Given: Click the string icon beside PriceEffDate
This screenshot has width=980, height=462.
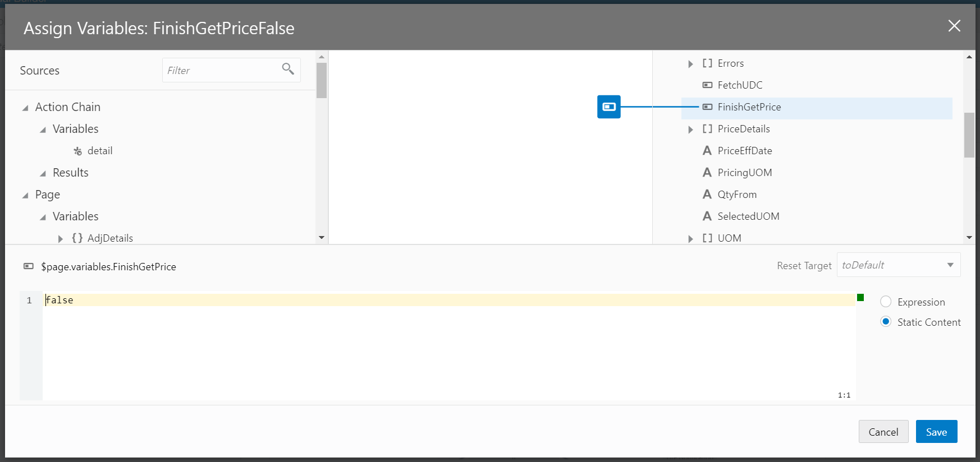Looking at the screenshot, I should 707,151.
